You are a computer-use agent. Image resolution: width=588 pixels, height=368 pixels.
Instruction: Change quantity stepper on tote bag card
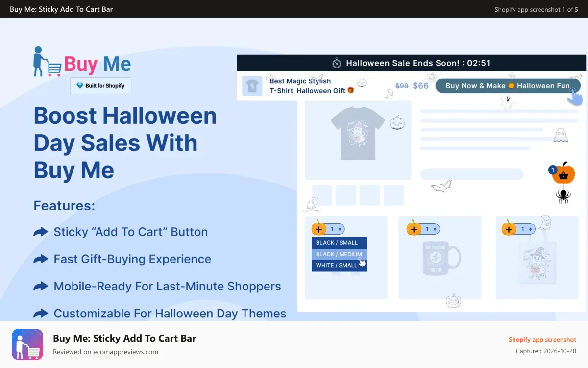point(526,229)
